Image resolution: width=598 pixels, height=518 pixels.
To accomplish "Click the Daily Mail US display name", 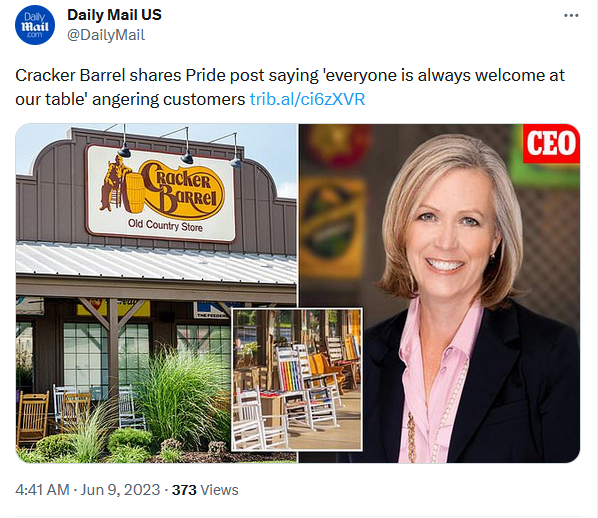I will click(114, 15).
